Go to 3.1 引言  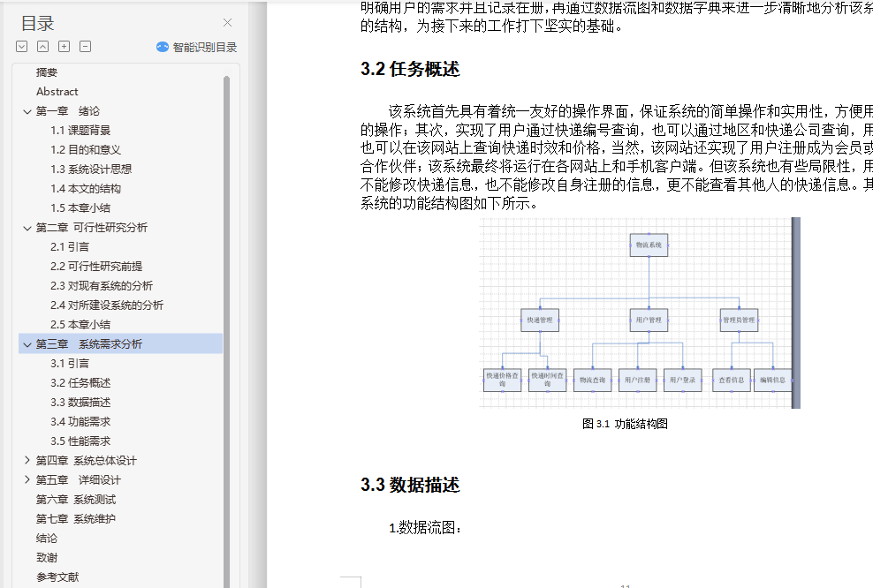[x=70, y=363]
